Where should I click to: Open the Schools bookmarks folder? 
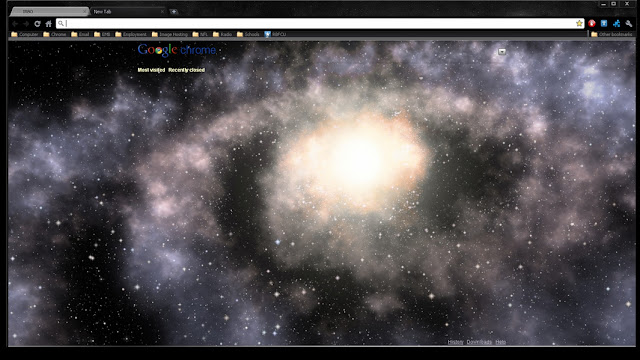tap(248, 34)
